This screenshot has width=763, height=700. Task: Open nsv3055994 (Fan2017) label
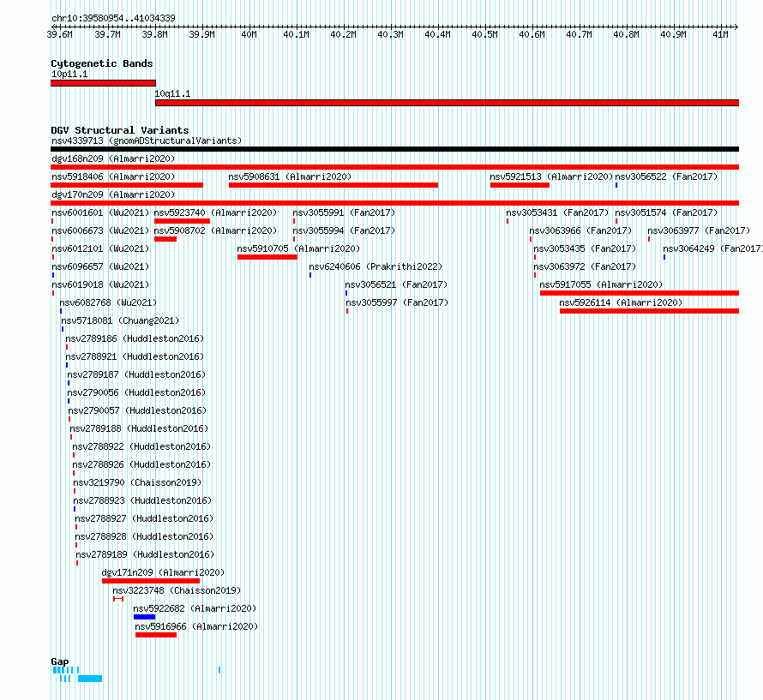(x=344, y=230)
